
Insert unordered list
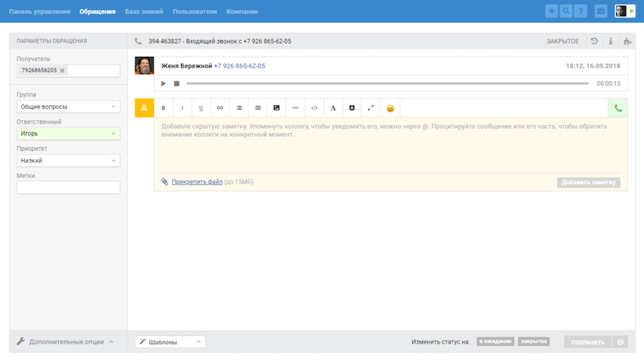click(x=258, y=108)
